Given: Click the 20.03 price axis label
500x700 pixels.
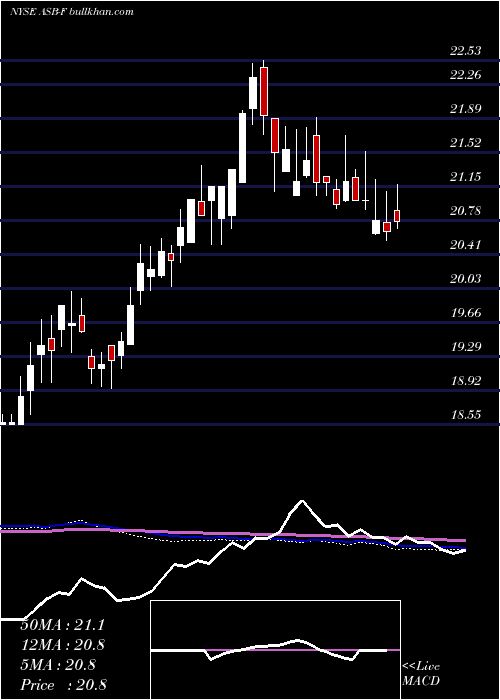Looking at the screenshot, I should point(466,279).
